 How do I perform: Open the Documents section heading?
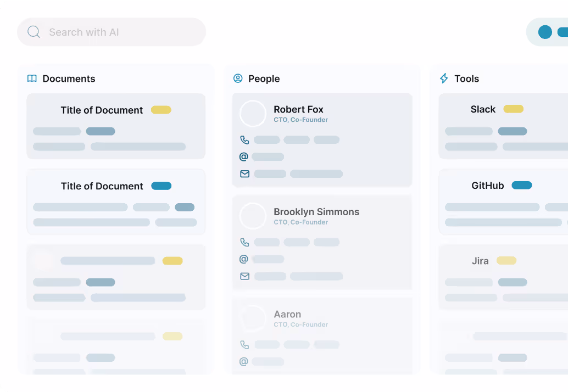[69, 79]
